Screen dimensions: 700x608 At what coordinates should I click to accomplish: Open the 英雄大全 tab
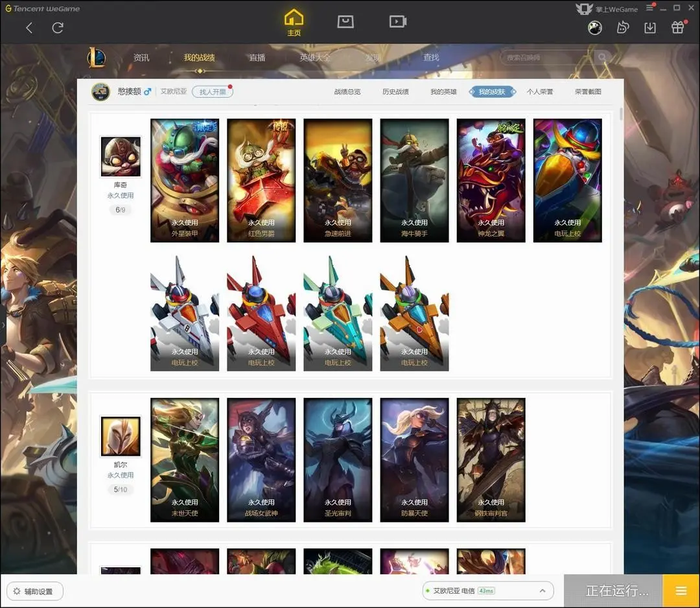pyautogui.click(x=315, y=58)
